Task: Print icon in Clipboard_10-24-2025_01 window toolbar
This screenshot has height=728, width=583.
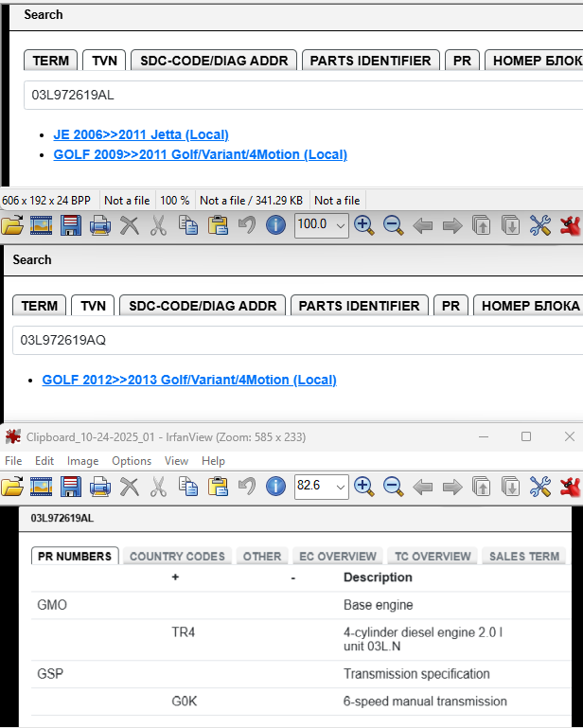Action: click(x=100, y=487)
